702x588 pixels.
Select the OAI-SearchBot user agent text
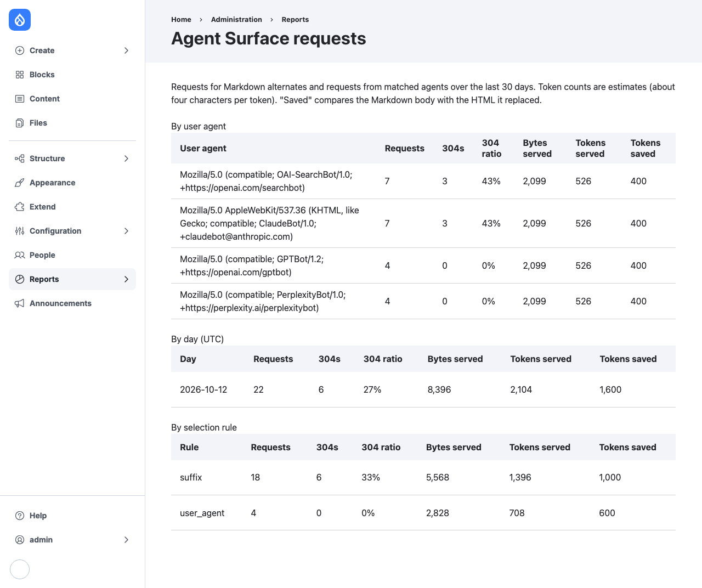tap(266, 181)
